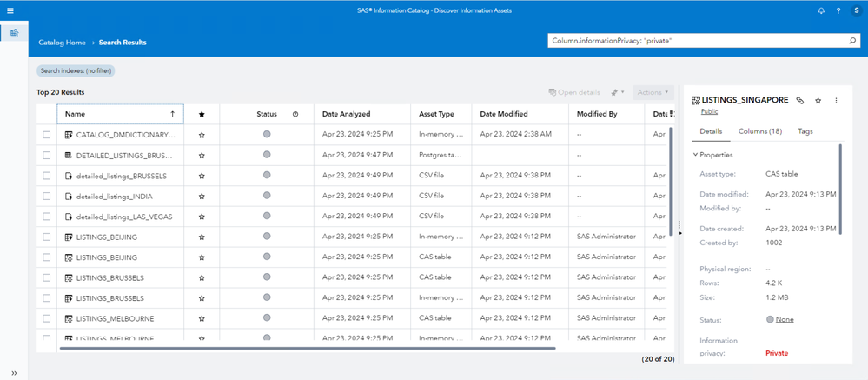Viewport: 868px width, 380px height.
Task: Tick the detailed_listings_LAS_VEGAS checkbox
Action: coord(47,217)
